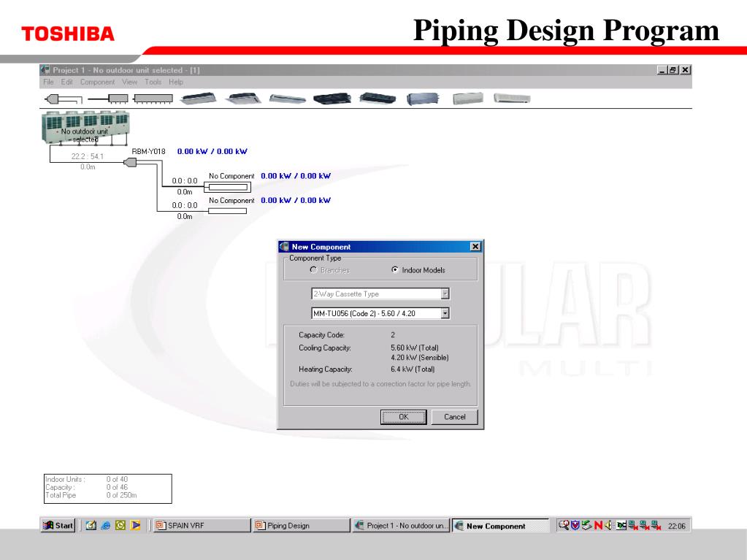Screen dimensions: 747x560
Task: Close the New Component dialog with X
Action: coord(475,247)
